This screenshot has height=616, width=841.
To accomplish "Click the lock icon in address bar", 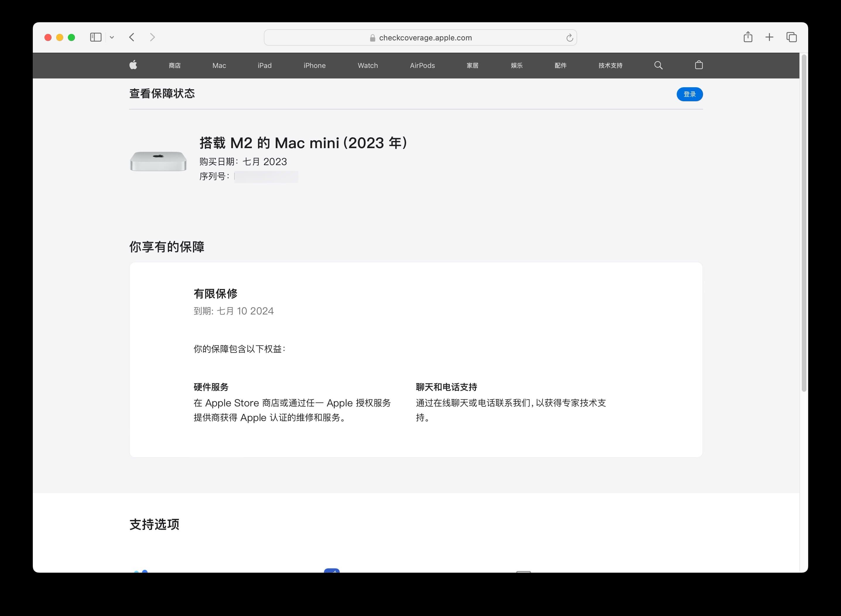I will pos(372,38).
